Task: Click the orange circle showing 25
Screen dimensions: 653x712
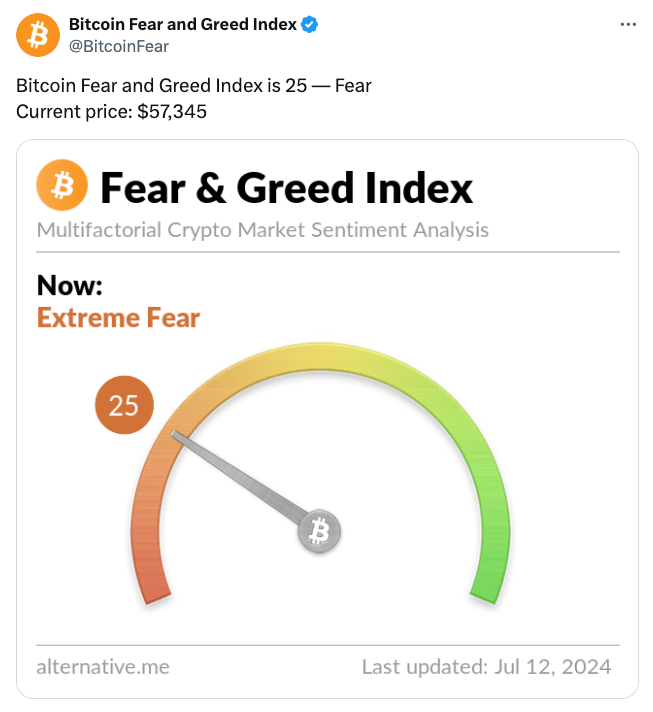Action: (x=124, y=405)
